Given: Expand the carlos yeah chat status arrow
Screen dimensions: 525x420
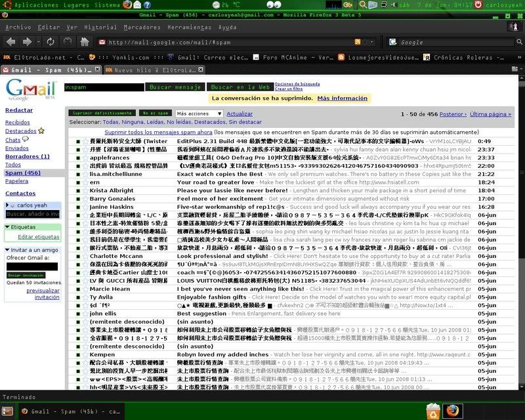Looking at the screenshot, I should coord(7,205).
